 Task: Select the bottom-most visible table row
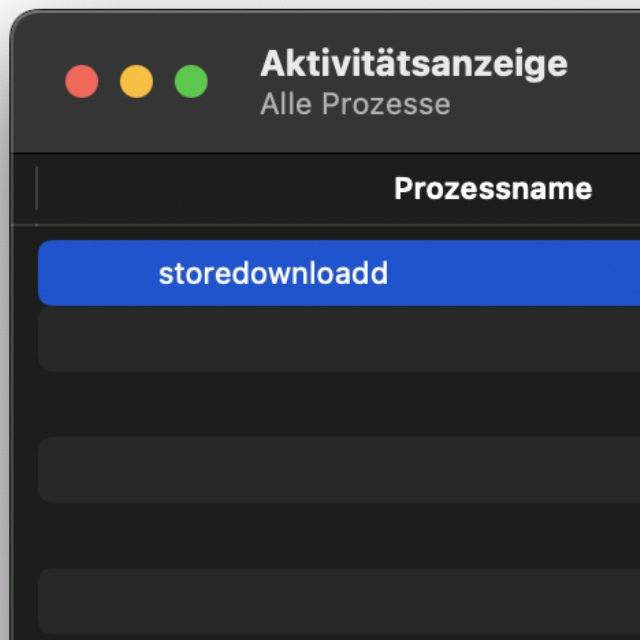(338, 601)
